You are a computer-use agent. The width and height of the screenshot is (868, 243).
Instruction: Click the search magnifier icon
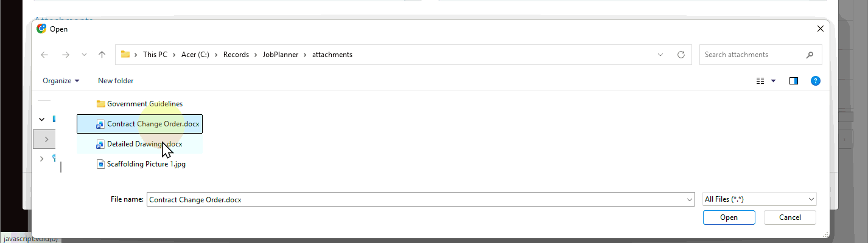810,55
